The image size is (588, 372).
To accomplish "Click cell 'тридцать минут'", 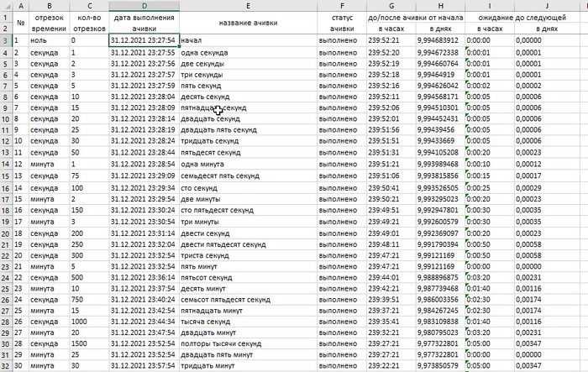I will tap(249, 365).
